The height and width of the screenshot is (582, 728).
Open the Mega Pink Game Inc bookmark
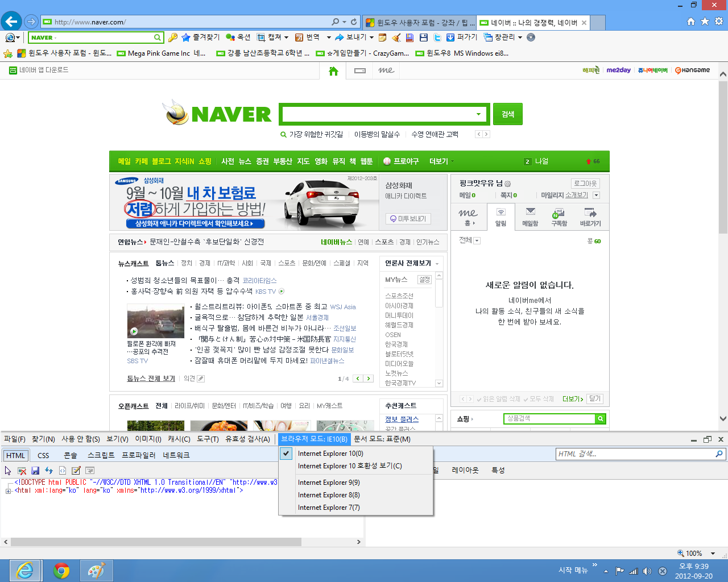coord(161,53)
